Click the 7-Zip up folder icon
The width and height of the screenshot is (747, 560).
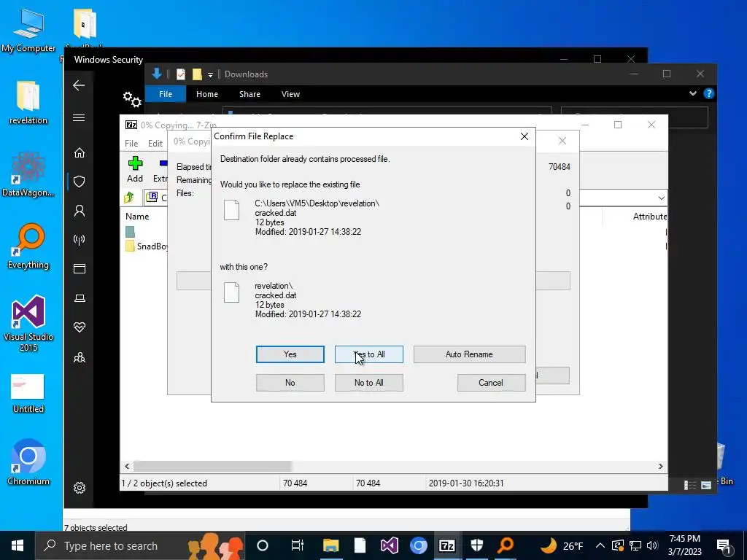pos(129,197)
